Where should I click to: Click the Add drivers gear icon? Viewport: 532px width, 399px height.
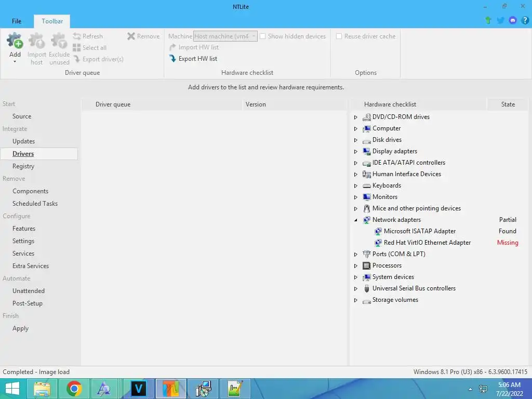pyautogui.click(x=15, y=41)
